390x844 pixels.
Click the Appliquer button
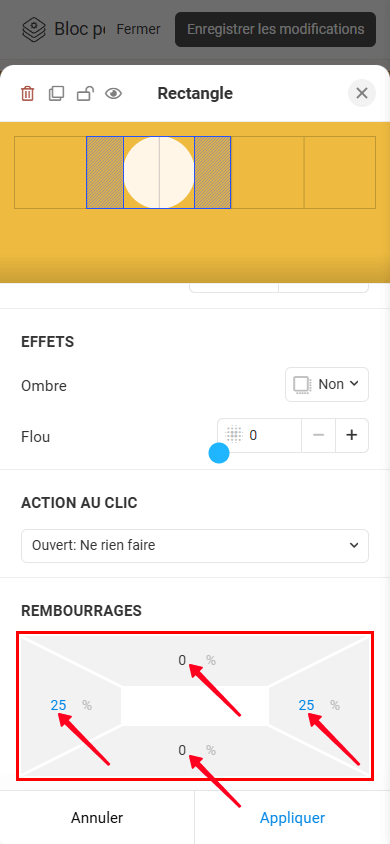[x=292, y=818]
